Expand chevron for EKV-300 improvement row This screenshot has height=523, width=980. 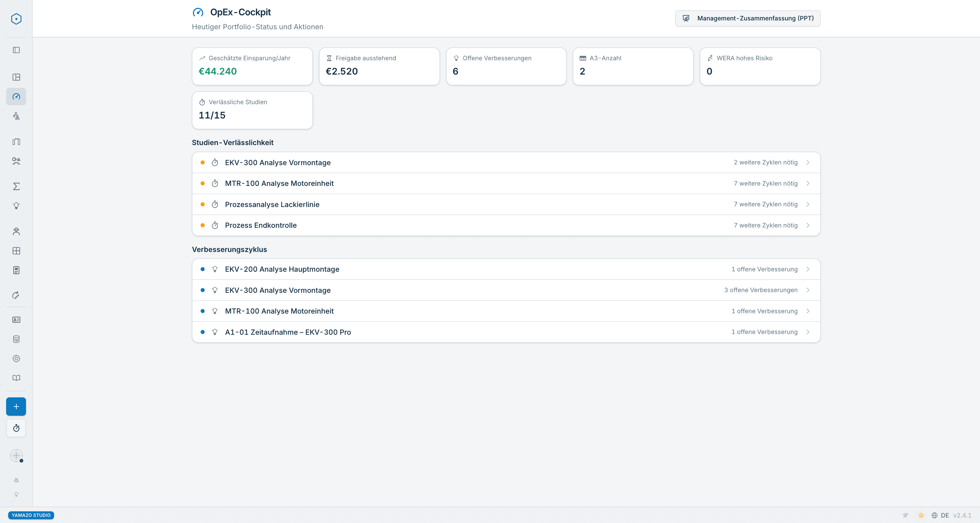(808, 290)
